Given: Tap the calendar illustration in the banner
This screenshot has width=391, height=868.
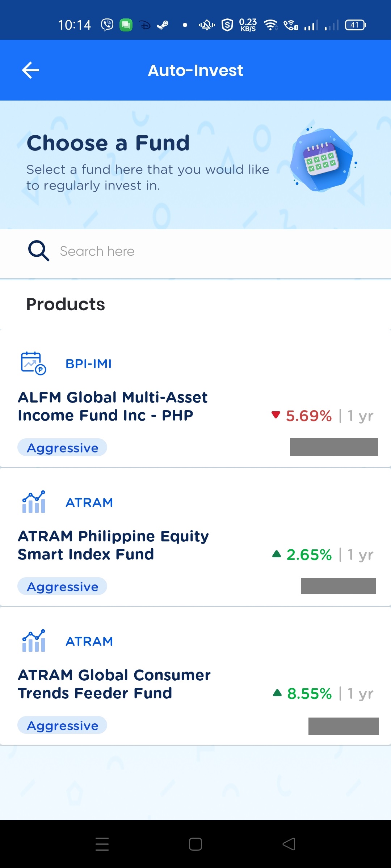Looking at the screenshot, I should pyautogui.click(x=321, y=160).
